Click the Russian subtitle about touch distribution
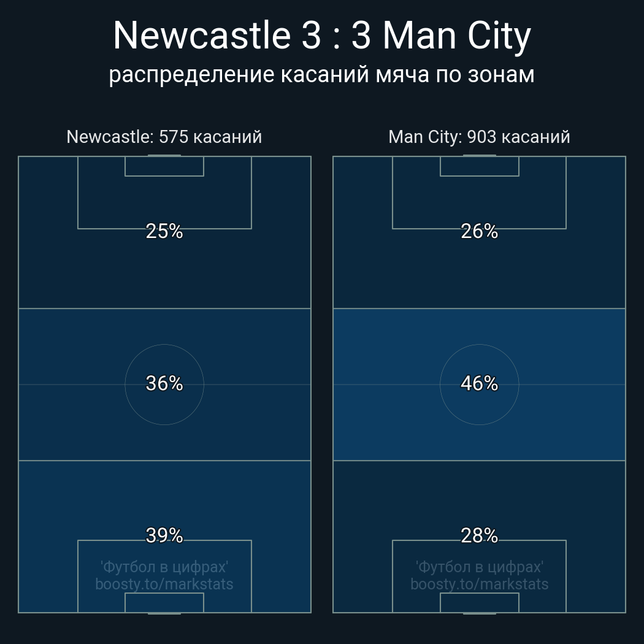This screenshot has width=644, height=644. tap(321, 75)
